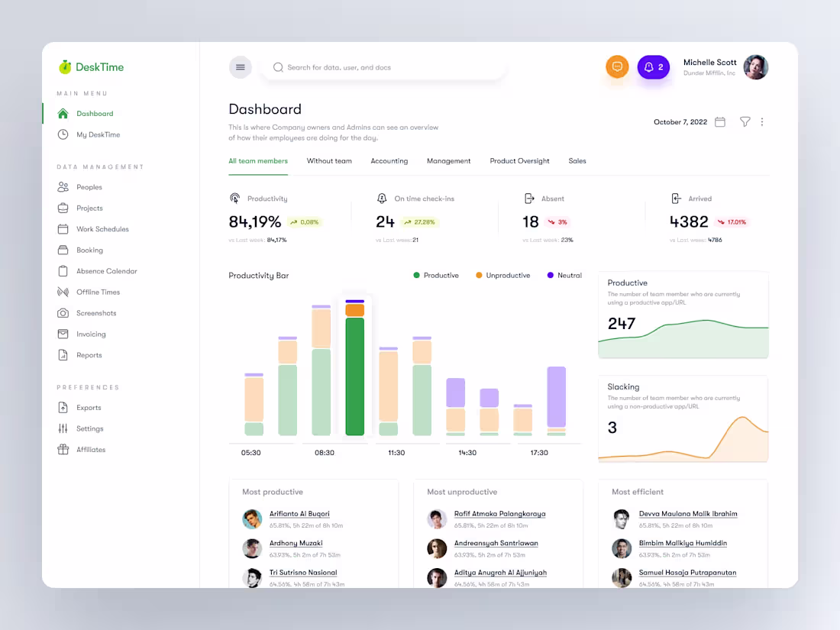Open the Screenshots section

coord(97,312)
